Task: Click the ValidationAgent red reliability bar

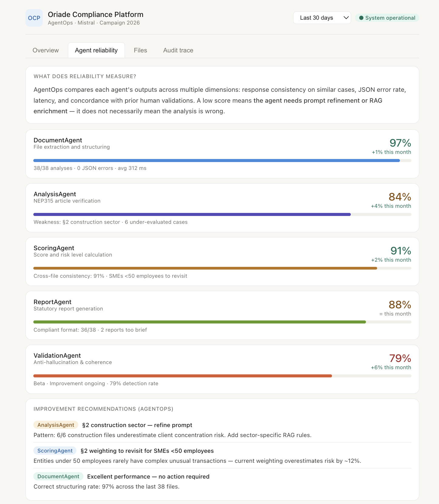Action: pos(183,376)
